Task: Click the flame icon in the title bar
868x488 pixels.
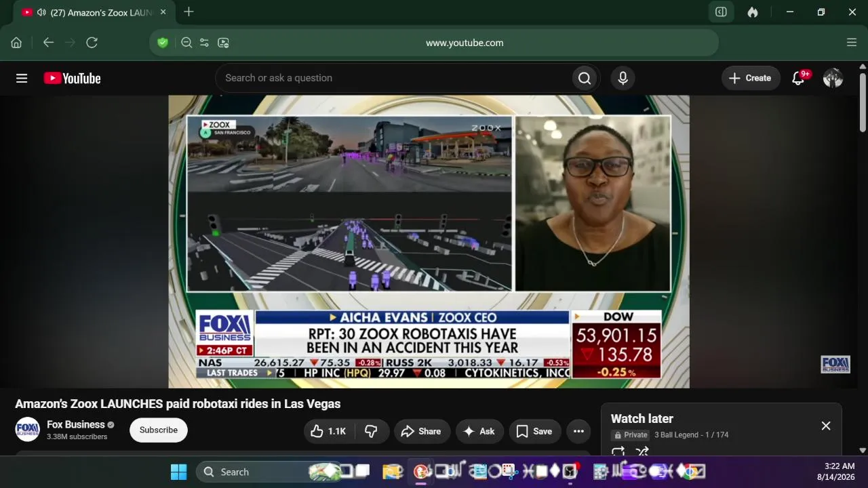Action: click(x=753, y=12)
